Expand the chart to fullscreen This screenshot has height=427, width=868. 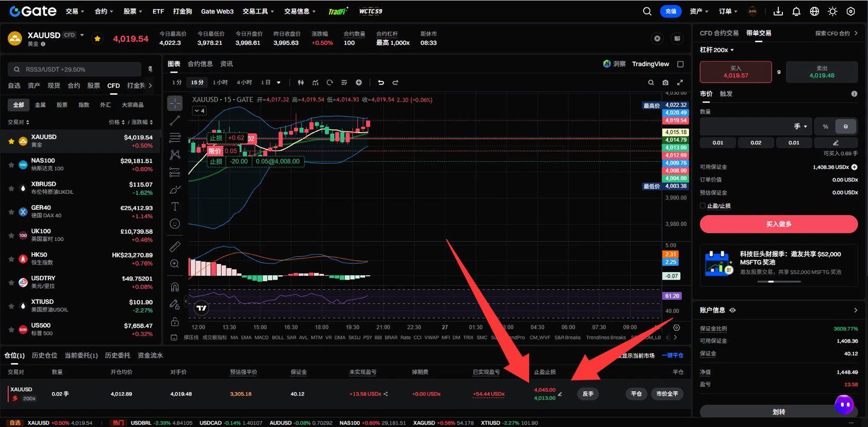[680, 83]
